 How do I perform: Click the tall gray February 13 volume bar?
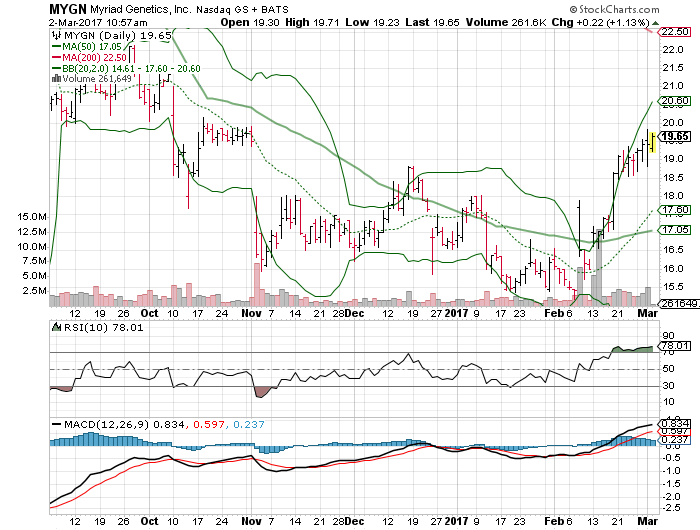pos(599,268)
